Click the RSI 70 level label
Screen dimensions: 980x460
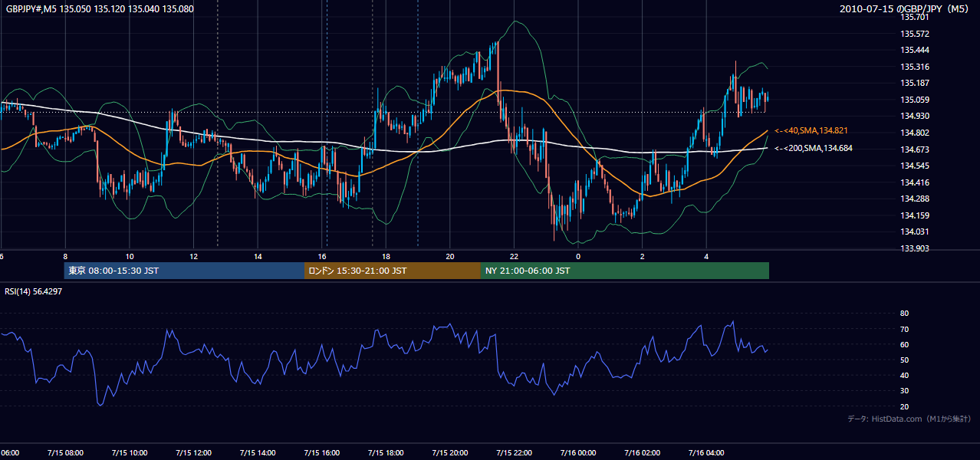(x=904, y=329)
